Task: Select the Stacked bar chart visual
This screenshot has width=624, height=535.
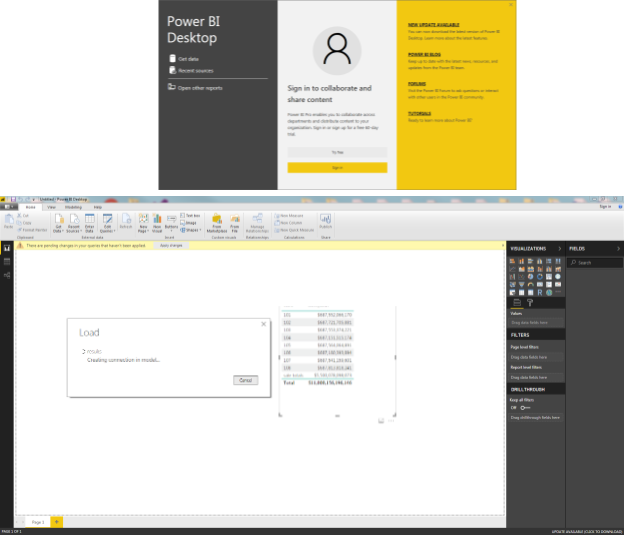Action: (x=513, y=261)
